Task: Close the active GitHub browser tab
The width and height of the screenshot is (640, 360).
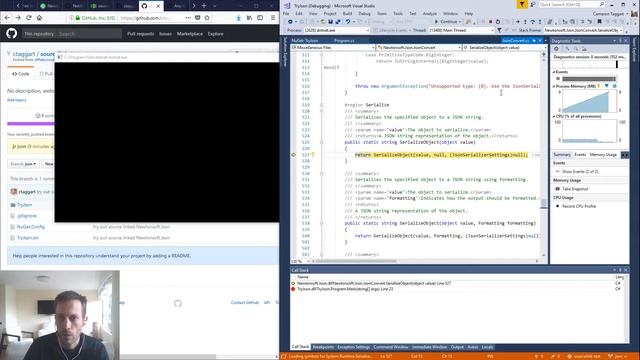Action: pyautogui.click(x=158, y=6)
